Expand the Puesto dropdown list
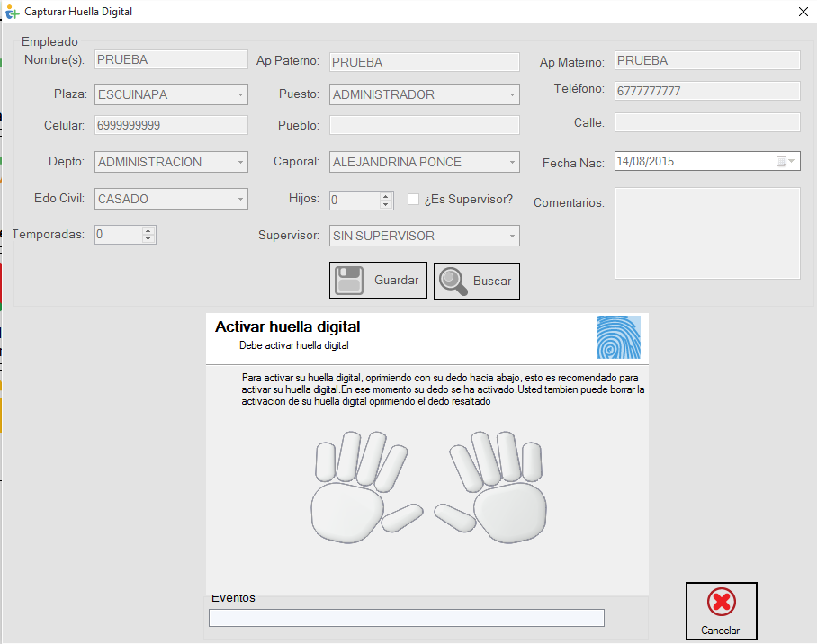The width and height of the screenshot is (817, 644). (x=511, y=94)
